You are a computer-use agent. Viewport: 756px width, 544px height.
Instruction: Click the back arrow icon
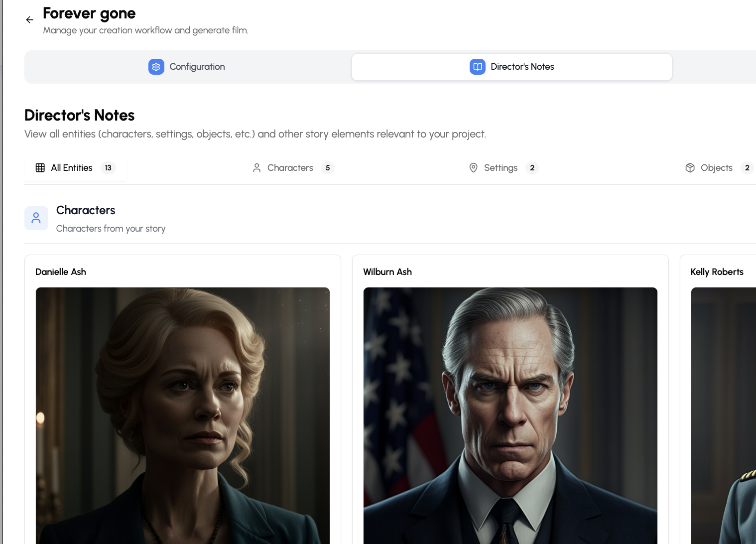point(30,20)
